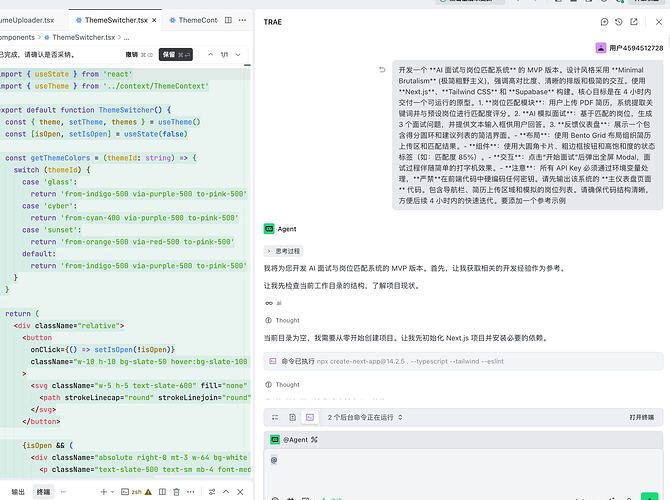
Task: Switch to the 输出 output panel tab
Action: coord(18,492)
